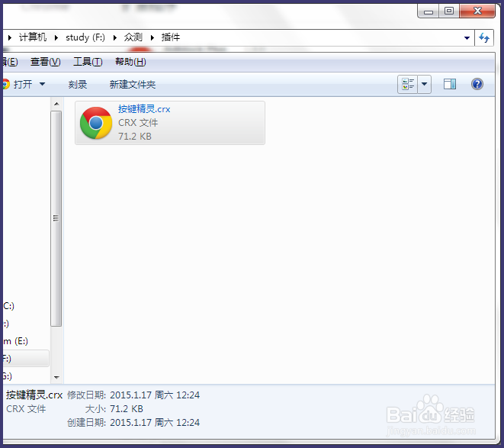Click the created date 2015.1.17 value
This screenshot has width=504, height=448.
tap(155, 422)
